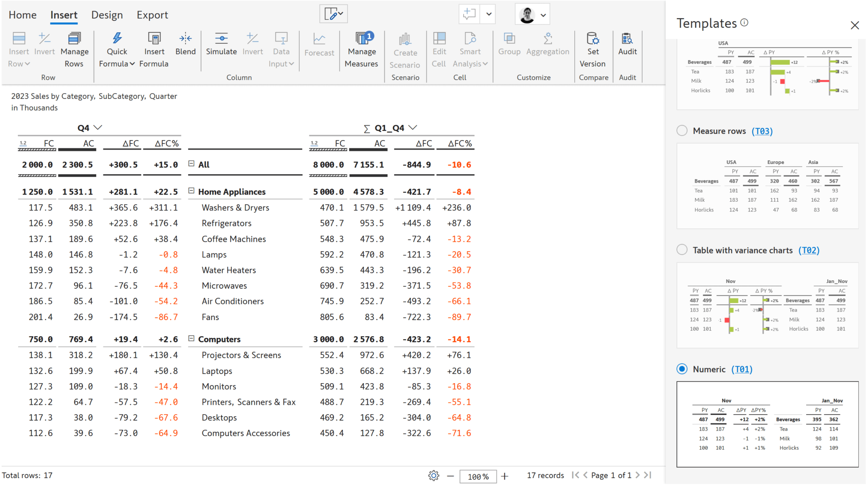Screen dimensions: 868x487
Task: Choose the Table with variance charts option
Action: coord(682,250)
